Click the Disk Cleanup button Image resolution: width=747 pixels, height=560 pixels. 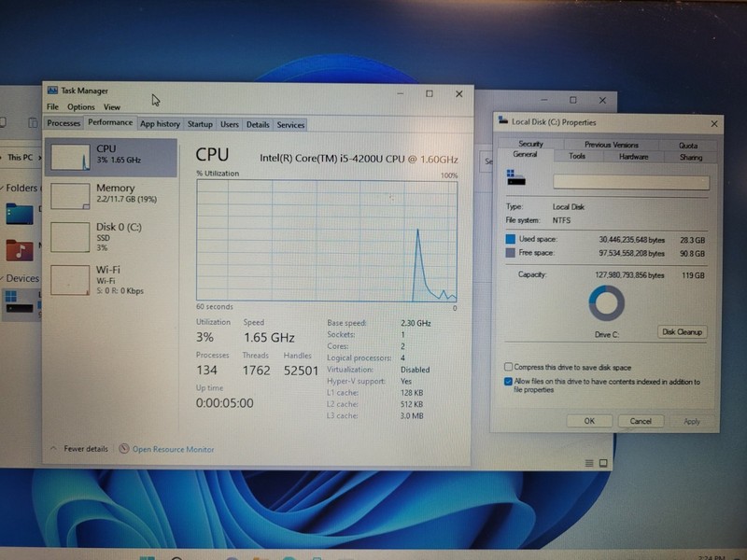click(x=682, y=332)
